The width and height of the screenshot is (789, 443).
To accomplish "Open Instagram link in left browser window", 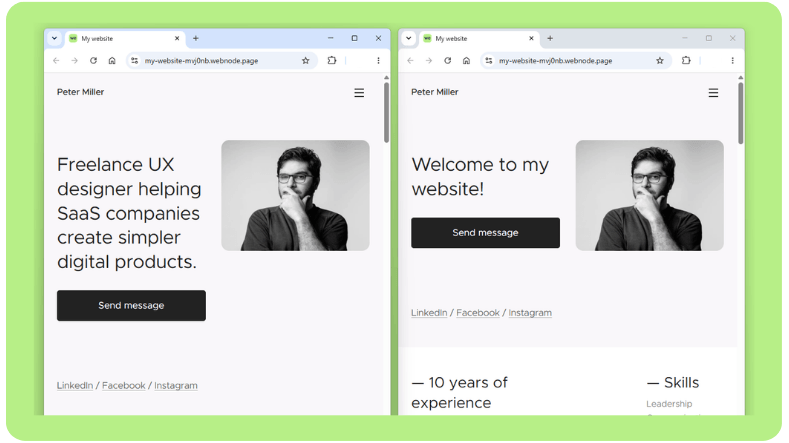I will click(176, 386).
